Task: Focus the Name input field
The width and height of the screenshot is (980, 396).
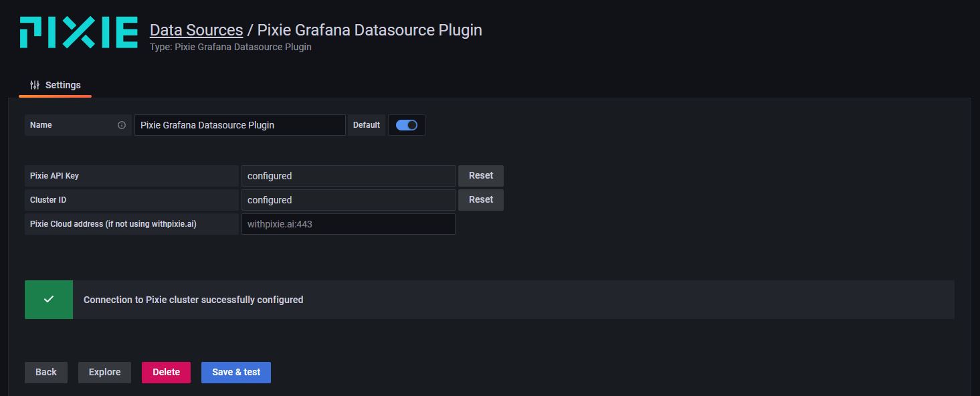Action: pos(239,125)
